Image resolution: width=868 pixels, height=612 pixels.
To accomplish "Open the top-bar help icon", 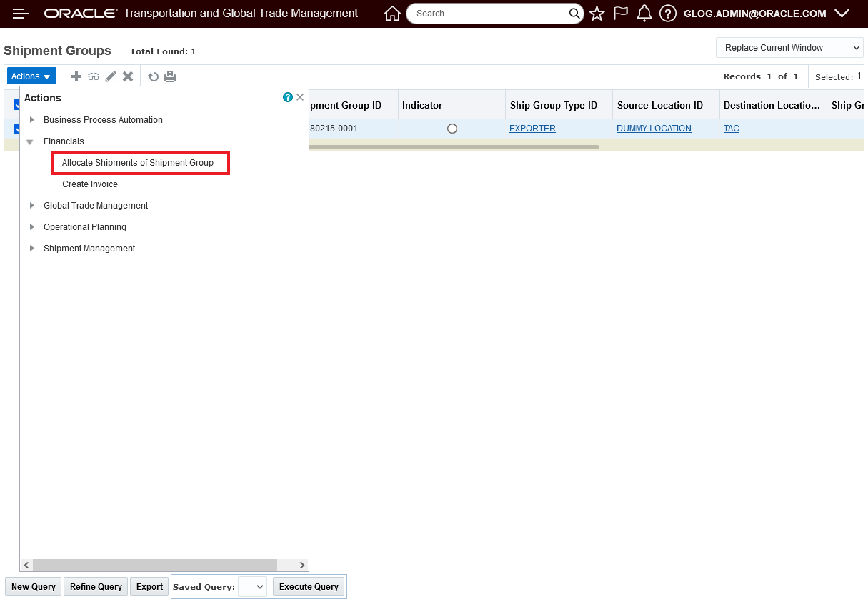I will click(x=668, y=14).
